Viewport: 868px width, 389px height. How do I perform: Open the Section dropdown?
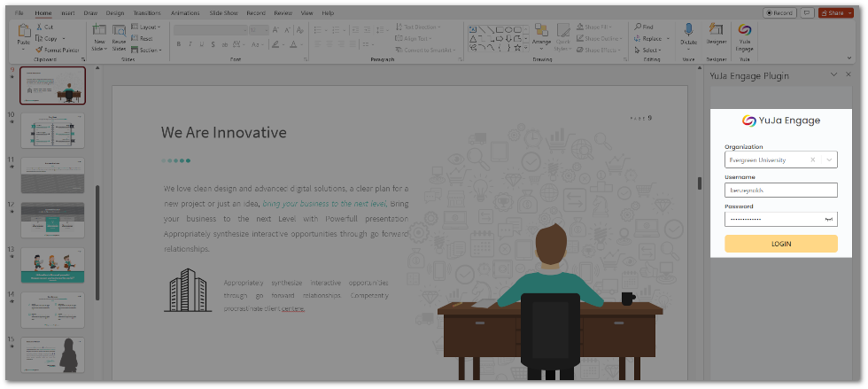point(147,50)
